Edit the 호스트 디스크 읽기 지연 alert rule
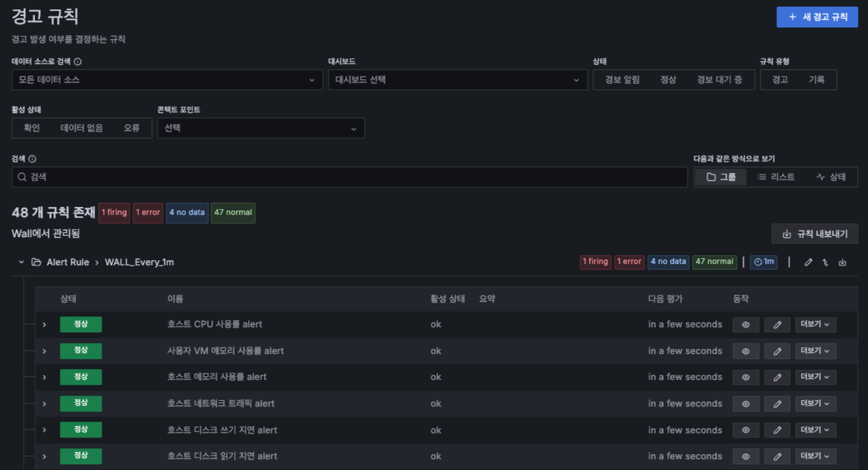 [x=777, y=456]
